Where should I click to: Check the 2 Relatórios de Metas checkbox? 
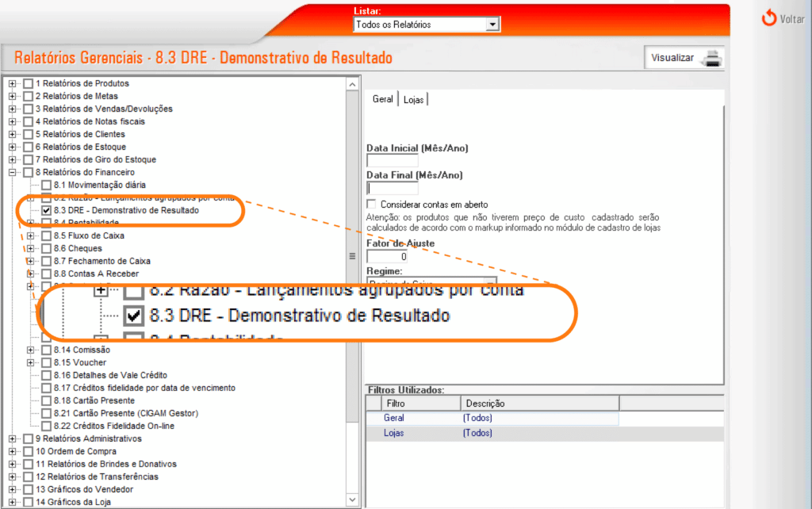click(29, 96)
